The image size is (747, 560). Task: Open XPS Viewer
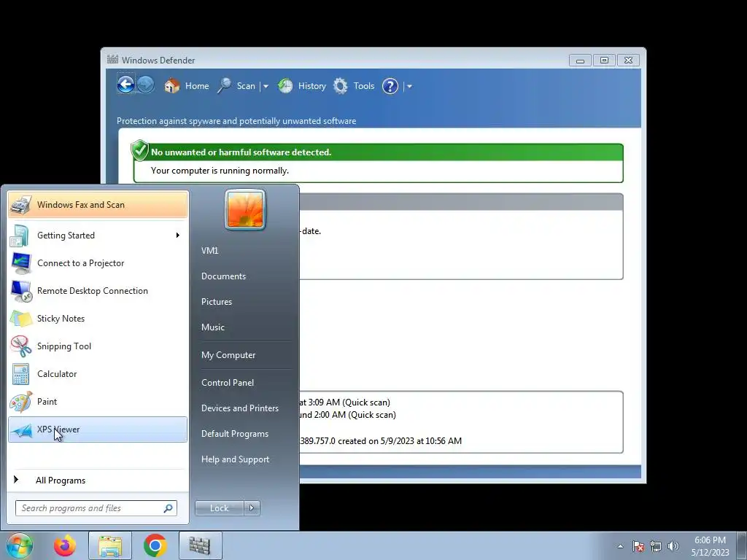98,429
